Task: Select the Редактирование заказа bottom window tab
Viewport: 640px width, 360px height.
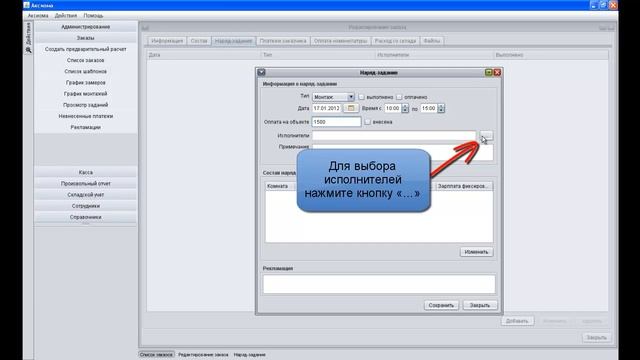Action: click(x=203, y=355)
